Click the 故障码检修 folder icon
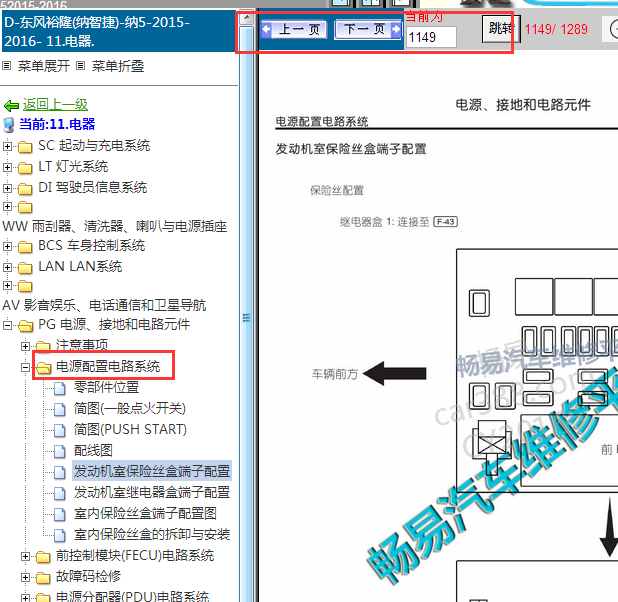This screenshot has width=618, height=602. point(43,578)
